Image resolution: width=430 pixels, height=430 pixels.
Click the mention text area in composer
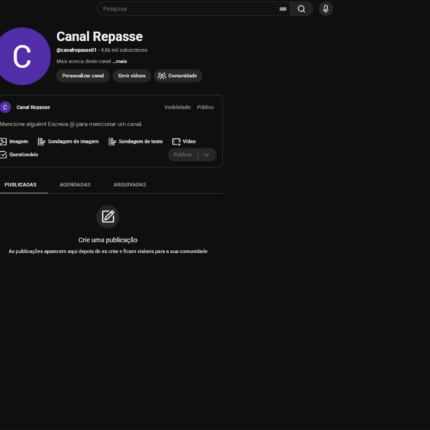click(71, 124)
